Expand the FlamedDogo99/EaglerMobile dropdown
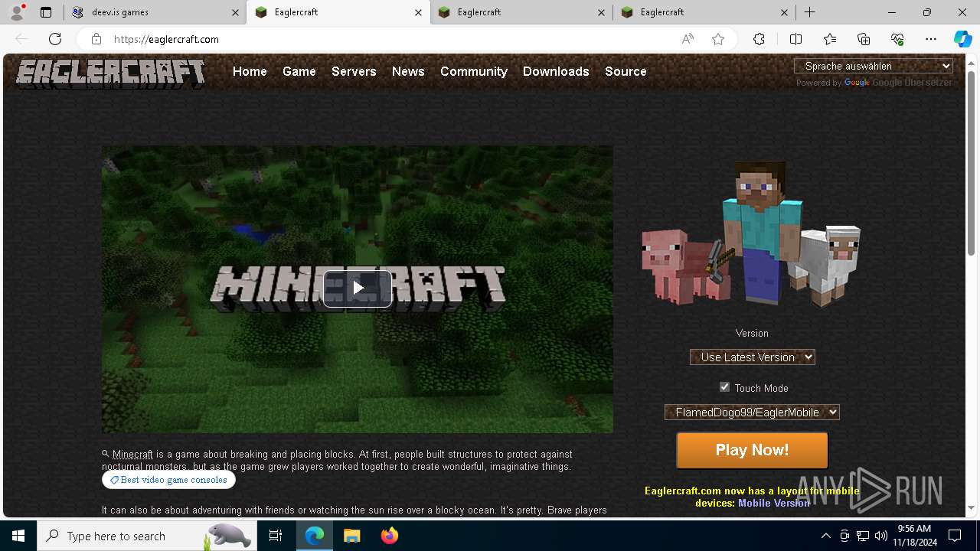 pyautogui.click(x=753, y=412)
